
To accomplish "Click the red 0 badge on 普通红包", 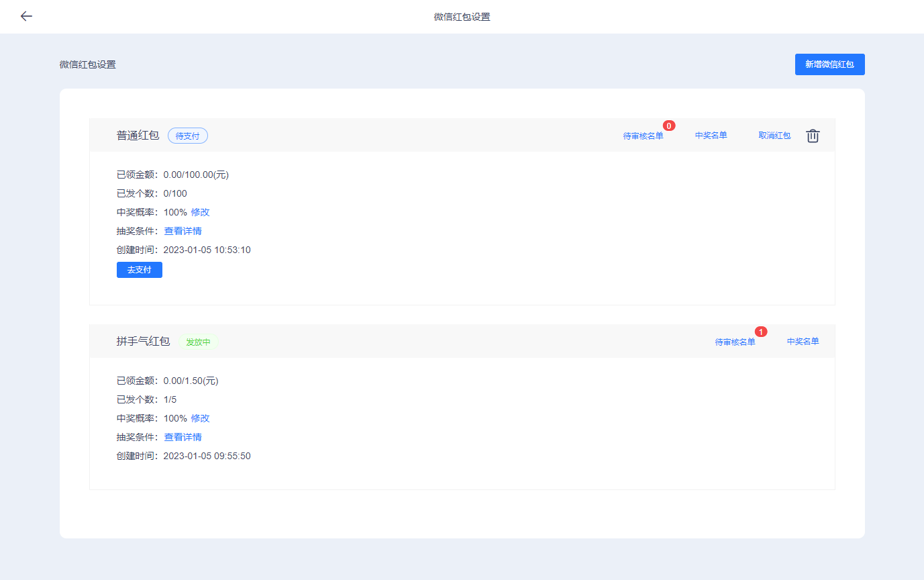I will click(669, 126).
